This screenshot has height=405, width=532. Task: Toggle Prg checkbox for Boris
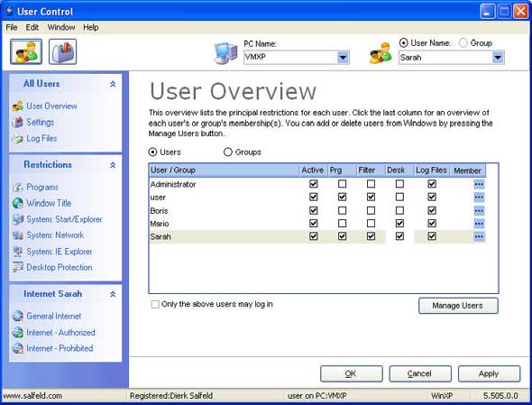click(343, 210)
